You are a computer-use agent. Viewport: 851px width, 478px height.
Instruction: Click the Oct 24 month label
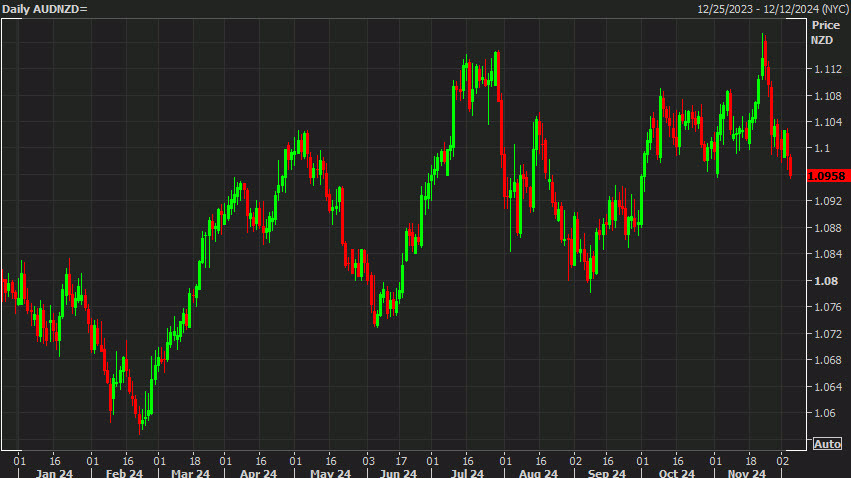coord(676,473)
